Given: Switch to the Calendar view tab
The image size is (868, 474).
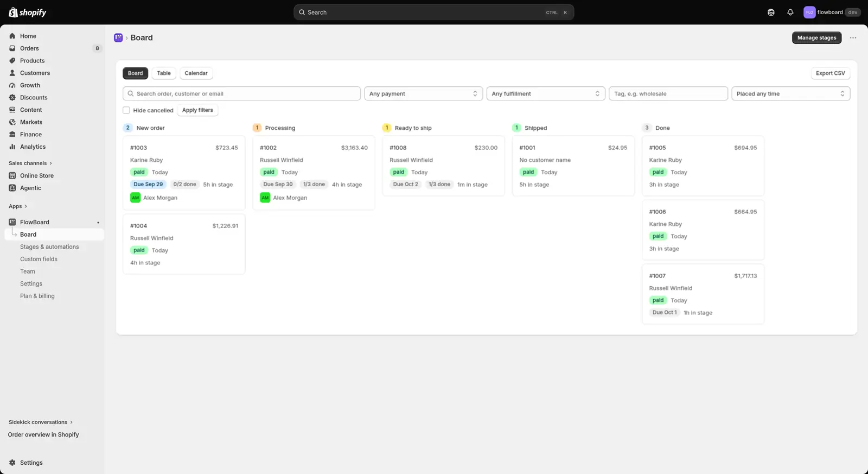Looking at the screenshot, I should 196,73.
